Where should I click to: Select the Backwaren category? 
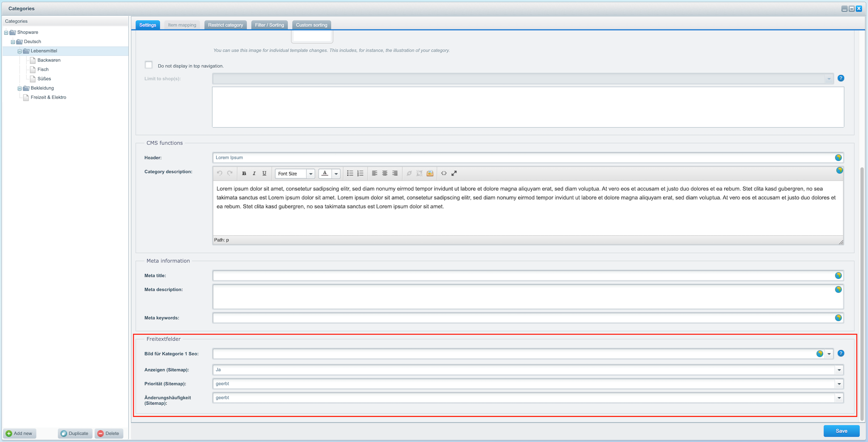(49, 60)
